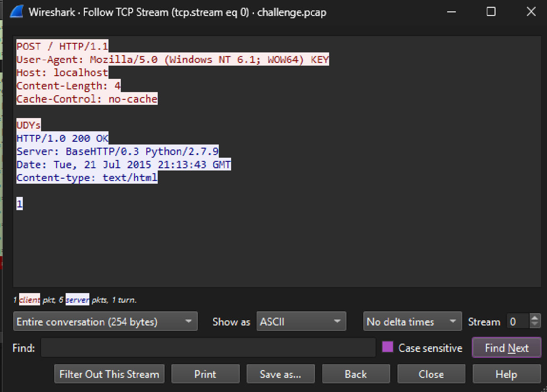Viewport: 547px width, 392px height.
Task: Click the User-Agent header line
Action: click(172, 59)
